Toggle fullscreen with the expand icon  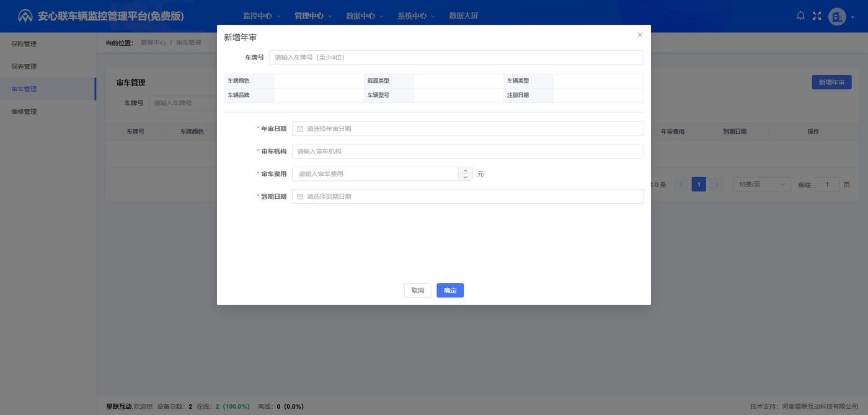coord(817,15)
